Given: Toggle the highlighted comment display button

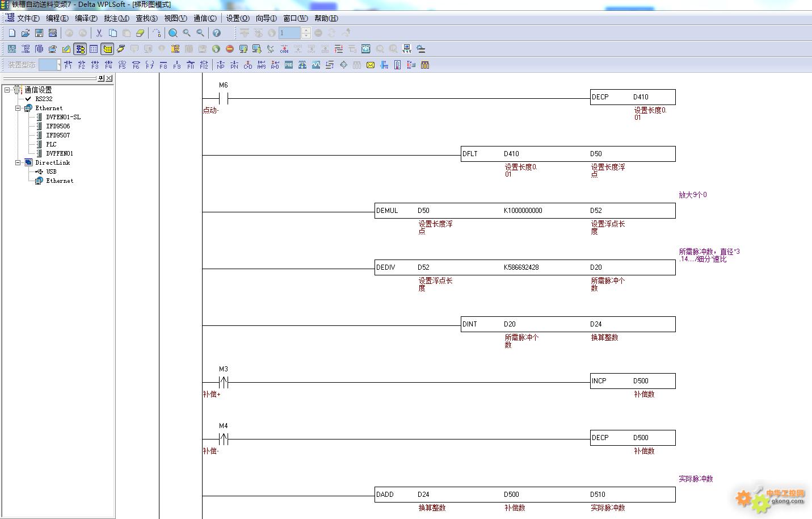Looking at the screenshot, I should point(107,49).
